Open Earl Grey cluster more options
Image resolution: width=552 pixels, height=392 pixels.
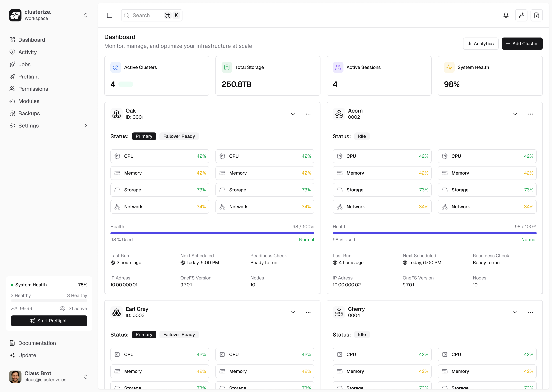click(308, 312)
